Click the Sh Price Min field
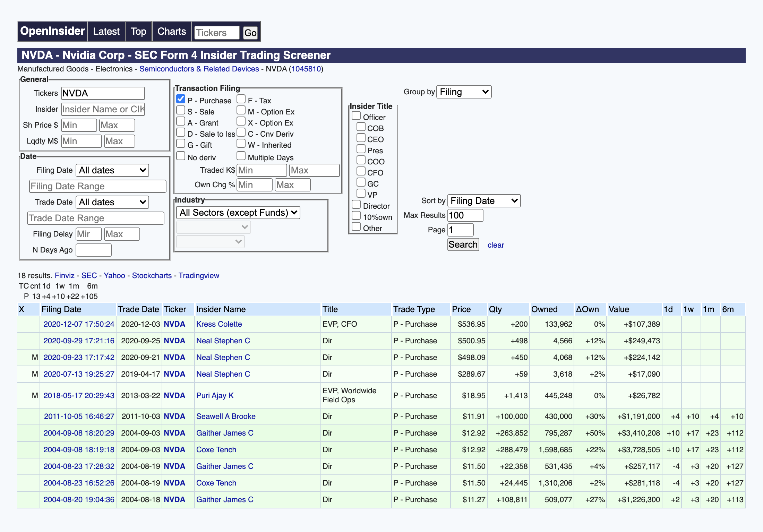Image resolution: width=763 pixels, height=532 pixels. pyautogui.click(x=79, y=125)
